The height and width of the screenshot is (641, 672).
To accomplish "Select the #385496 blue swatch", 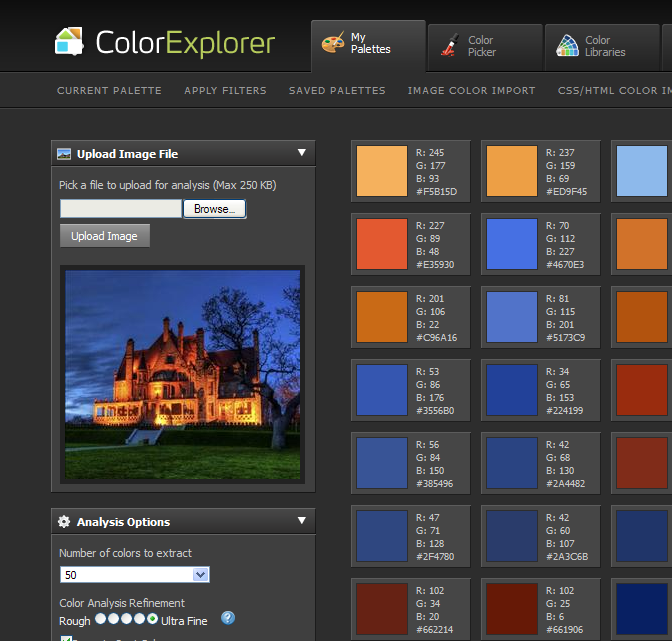I will [382, 463].
